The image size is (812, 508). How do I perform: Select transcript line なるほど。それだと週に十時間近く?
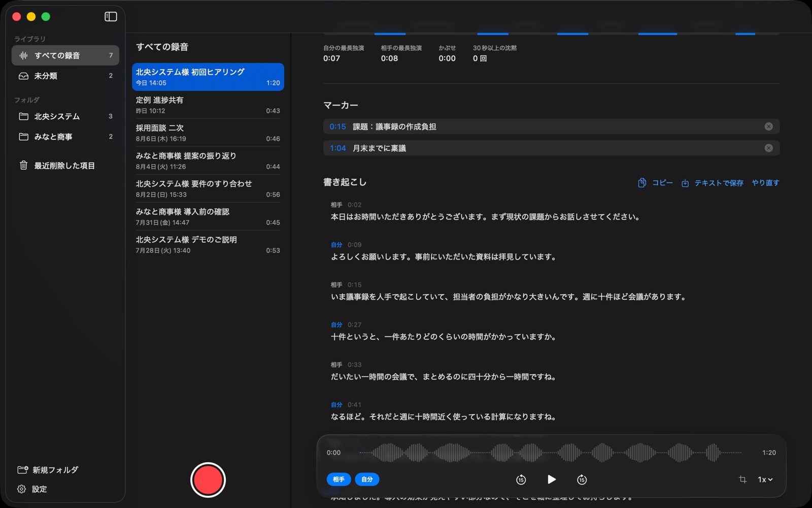[x=444, y=417]
